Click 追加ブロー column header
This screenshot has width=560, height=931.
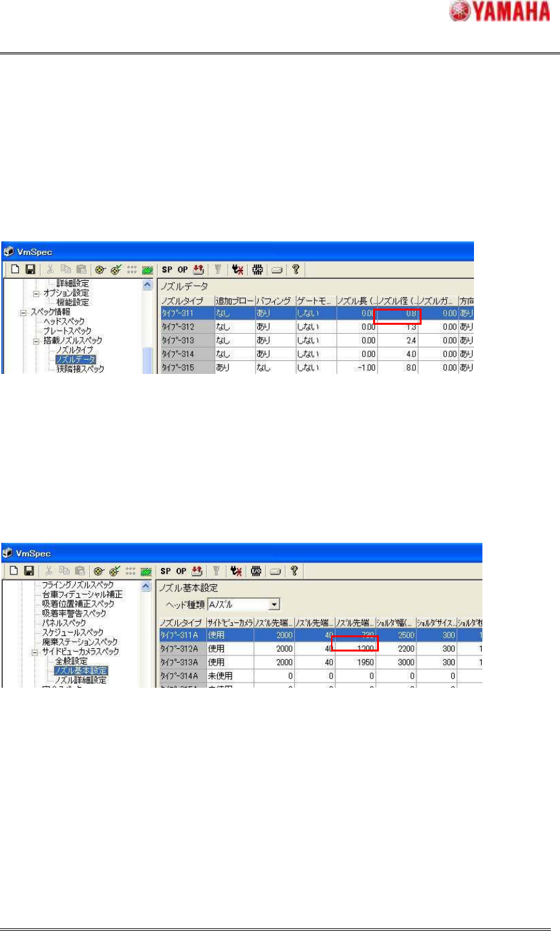(235, 301)
